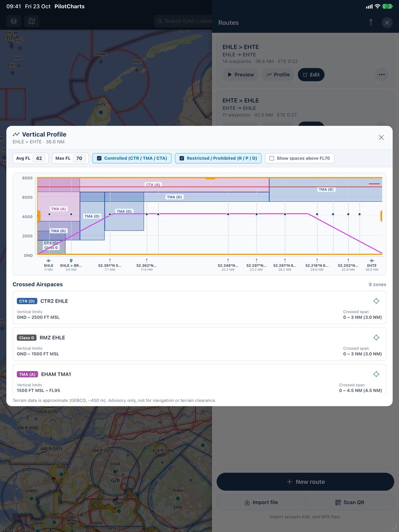The width and height of the screenshot is (399, 532).
Task: Select the Crossed Airspaces heading
Action: (38, 284)
